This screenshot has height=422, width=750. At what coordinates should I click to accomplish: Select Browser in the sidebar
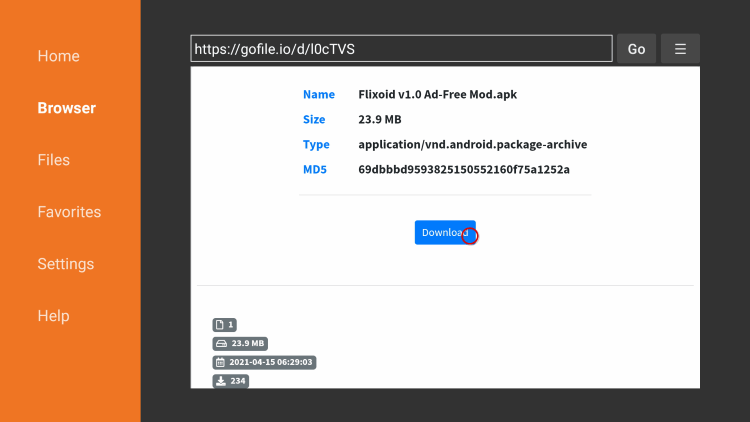[66, 108]
